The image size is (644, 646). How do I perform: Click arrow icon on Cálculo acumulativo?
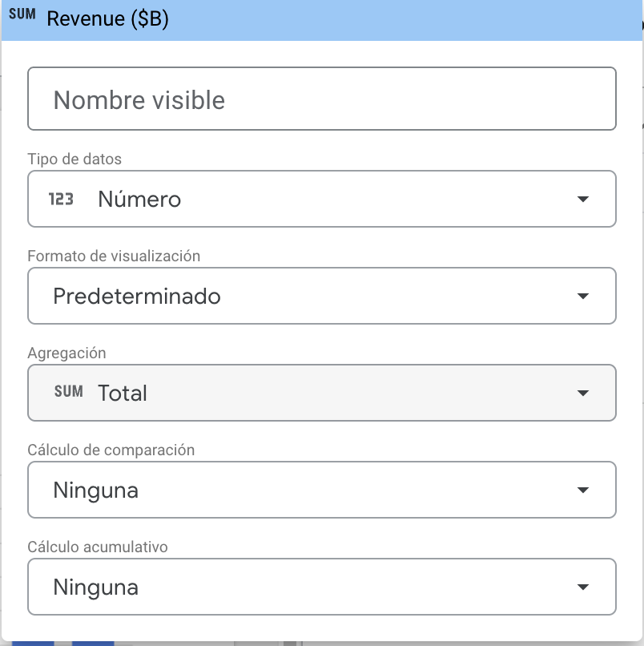click(583, 587)
